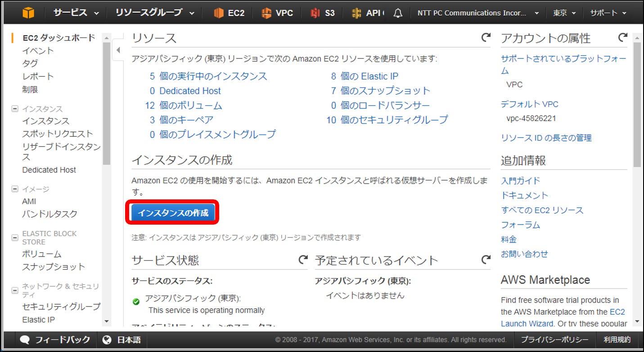The width and height of the screenshot is (644, 352).
Task: Open ドキュメント link
Action: 525,195
